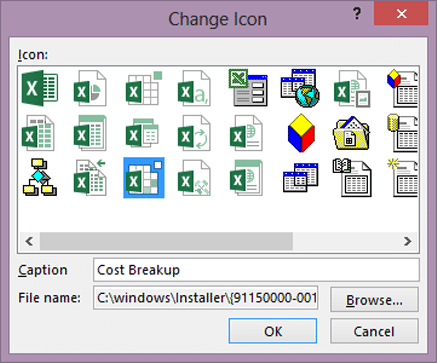Viewport: 437px width, 363px height.
Task: Select the two overlapping blue tables icon
Action: coord(301,178)
